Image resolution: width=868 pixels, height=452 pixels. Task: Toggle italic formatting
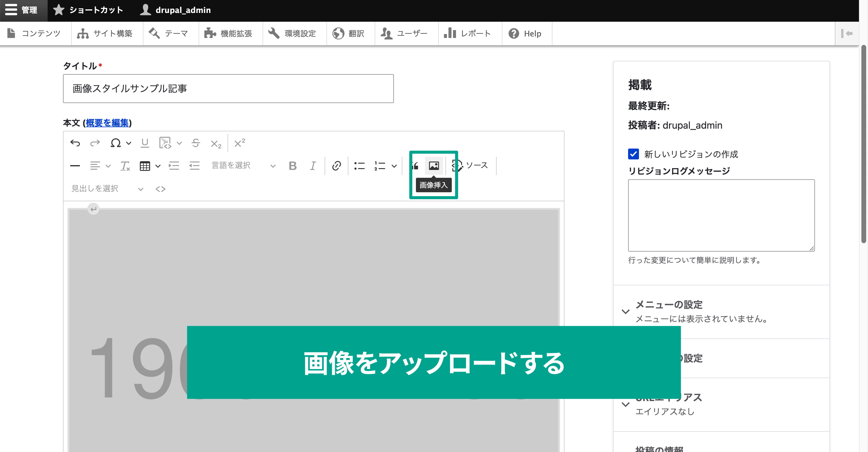tap(313, 166)
